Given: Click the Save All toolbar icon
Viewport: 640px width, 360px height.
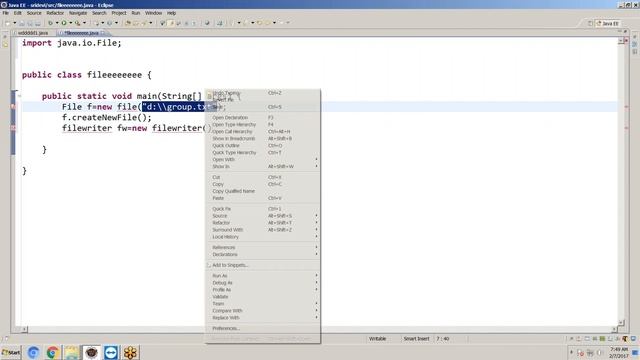Looking at the screenshot, I should pos(30,23).
